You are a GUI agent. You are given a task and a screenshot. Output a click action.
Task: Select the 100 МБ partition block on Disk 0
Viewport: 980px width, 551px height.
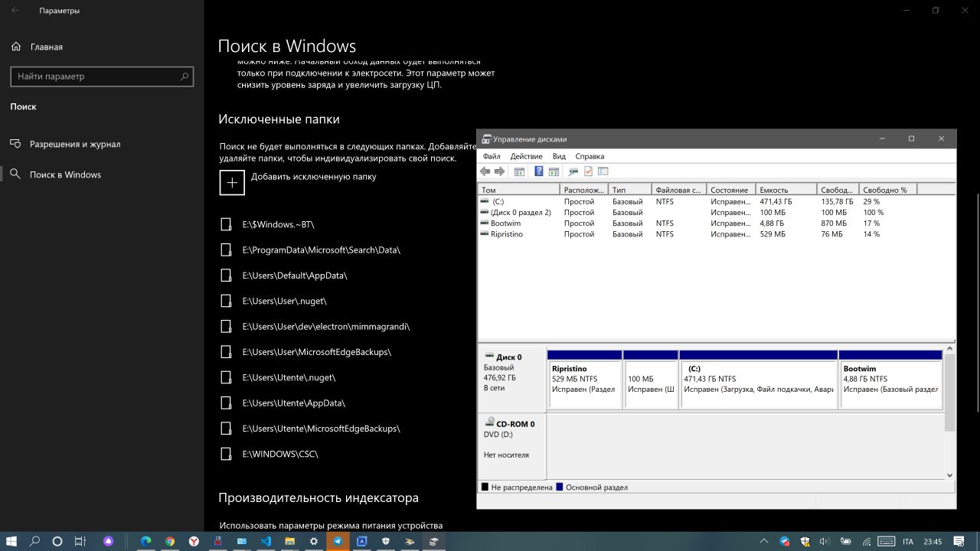pyautogui.click(x=651, y=380)
